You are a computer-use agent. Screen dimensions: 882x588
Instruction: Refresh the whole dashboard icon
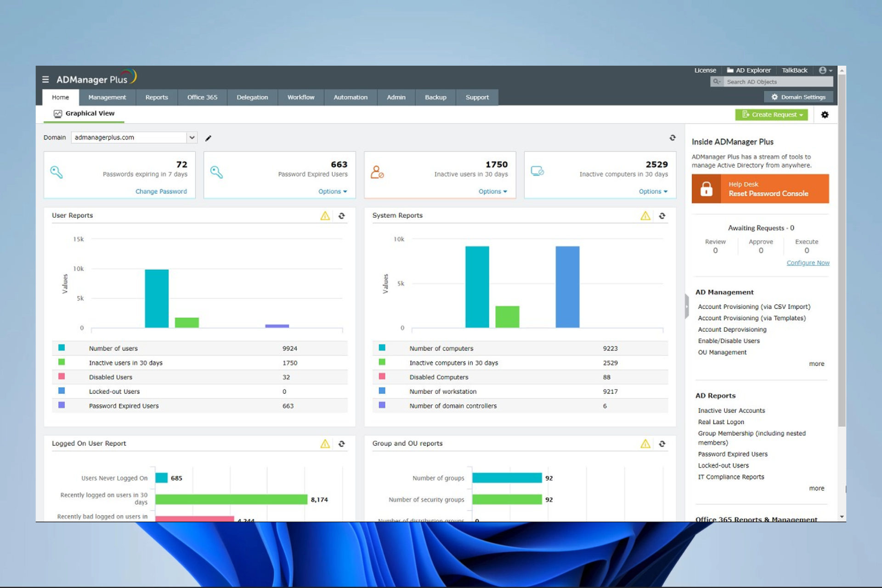673,138
